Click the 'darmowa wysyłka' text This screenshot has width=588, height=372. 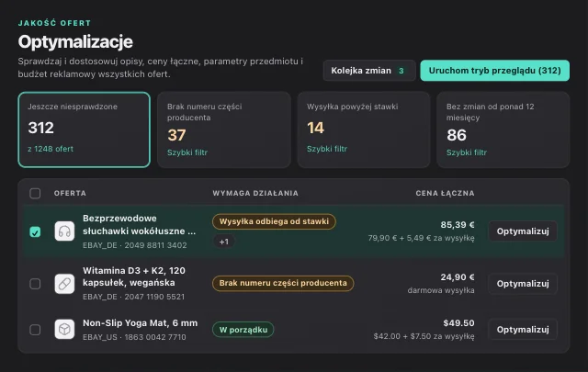[441, 290]
